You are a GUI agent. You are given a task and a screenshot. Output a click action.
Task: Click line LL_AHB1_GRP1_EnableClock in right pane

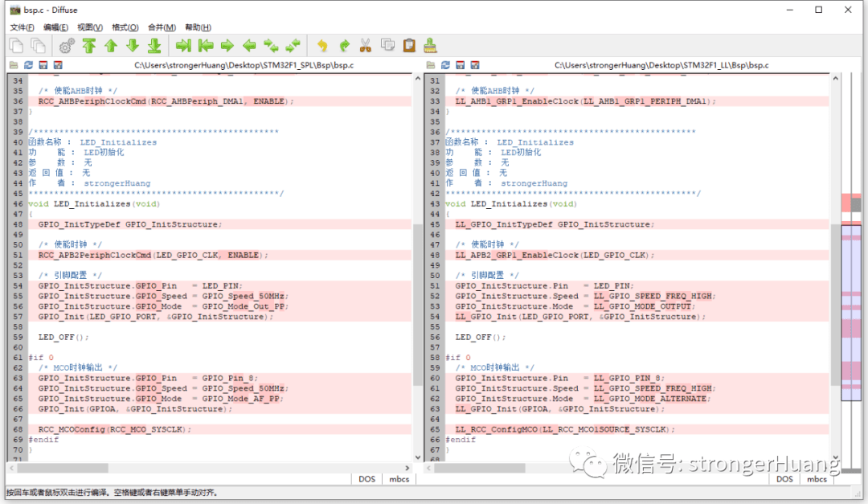click(637, 101)
